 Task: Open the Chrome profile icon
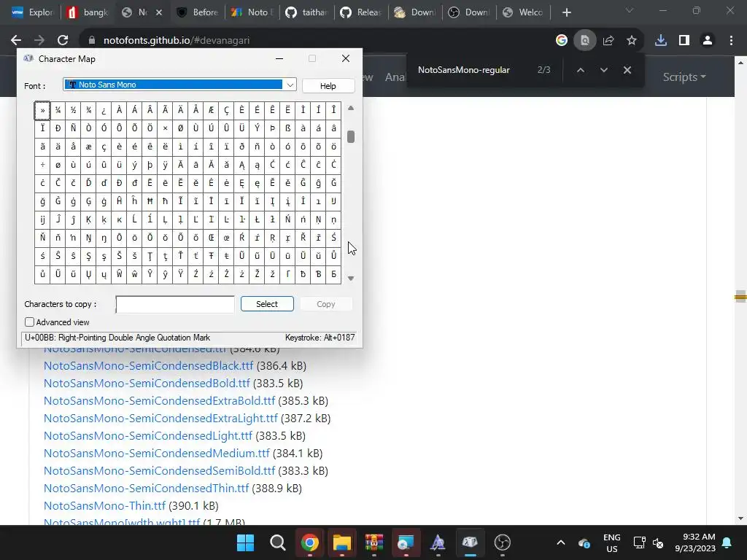708,41
